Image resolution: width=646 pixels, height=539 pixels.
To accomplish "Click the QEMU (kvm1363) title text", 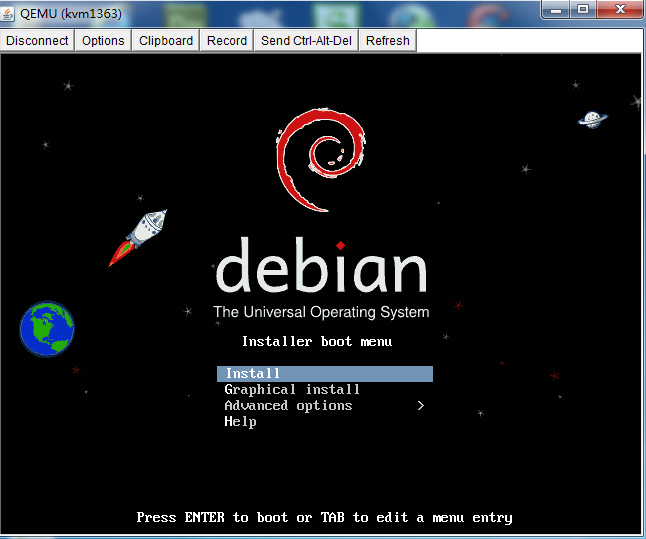I will [71, 14].
